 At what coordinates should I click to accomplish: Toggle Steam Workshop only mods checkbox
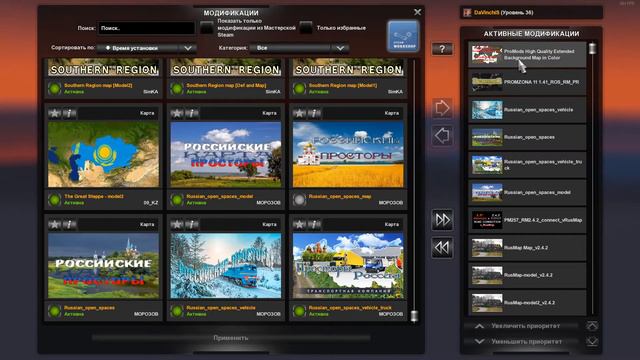point(207,28)
